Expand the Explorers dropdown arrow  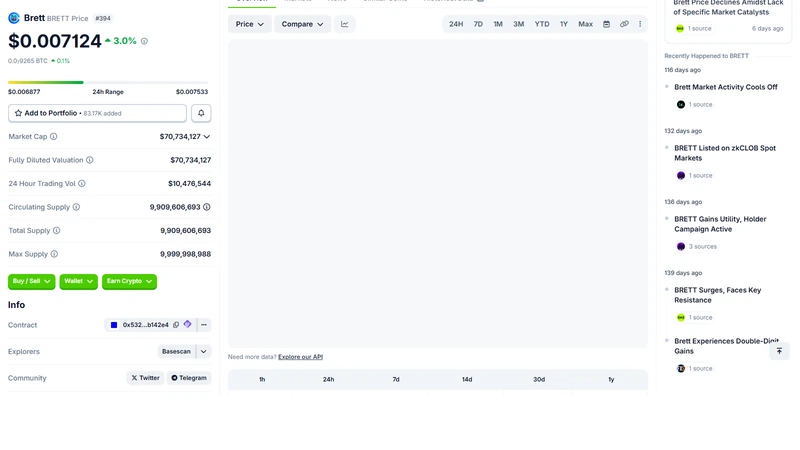[204, 352]
